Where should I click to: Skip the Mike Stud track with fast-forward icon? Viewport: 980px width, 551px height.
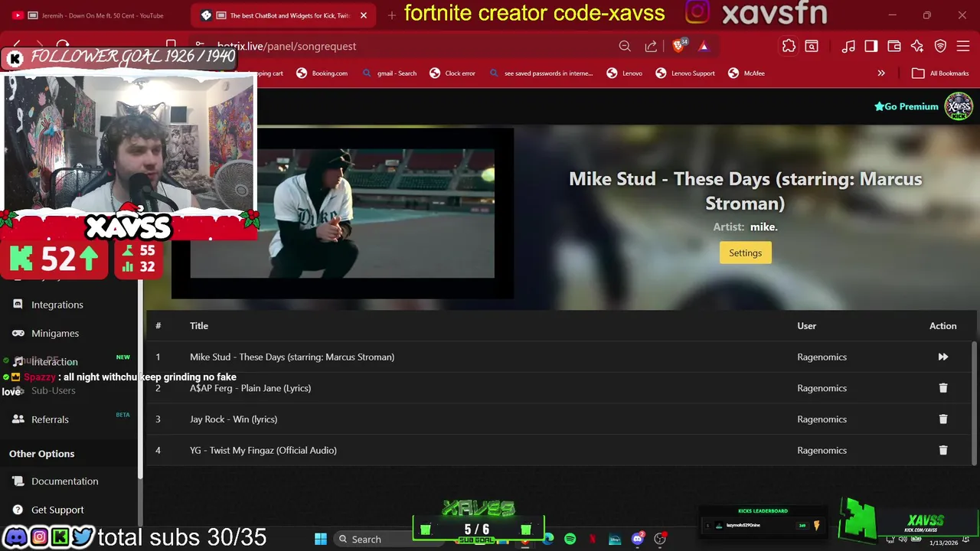[942, 357]
